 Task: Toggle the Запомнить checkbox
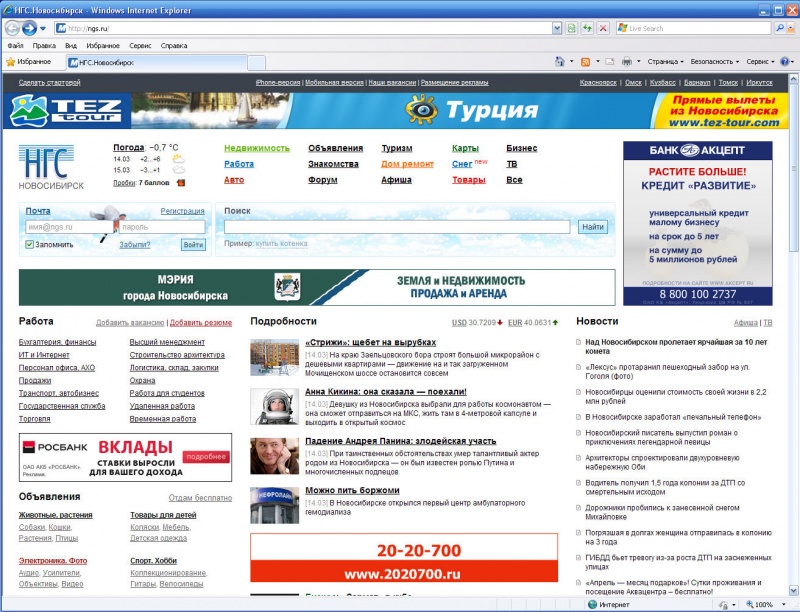(30, 245)
